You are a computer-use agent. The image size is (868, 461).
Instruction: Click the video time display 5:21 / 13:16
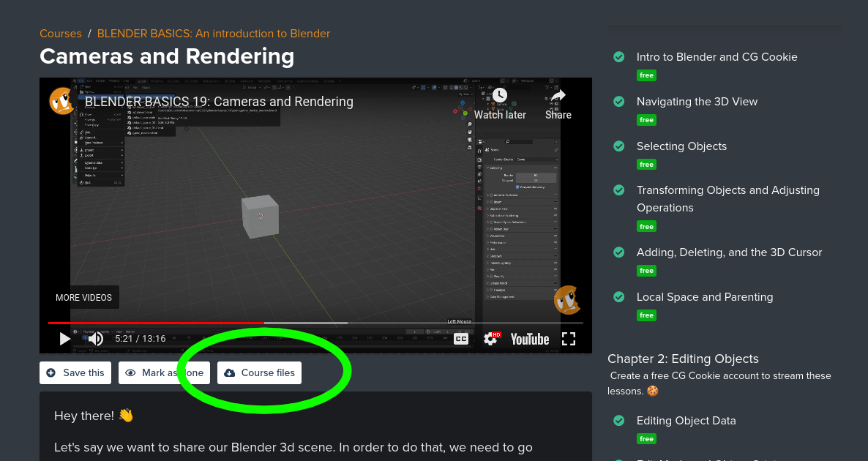tap(141, 339)
